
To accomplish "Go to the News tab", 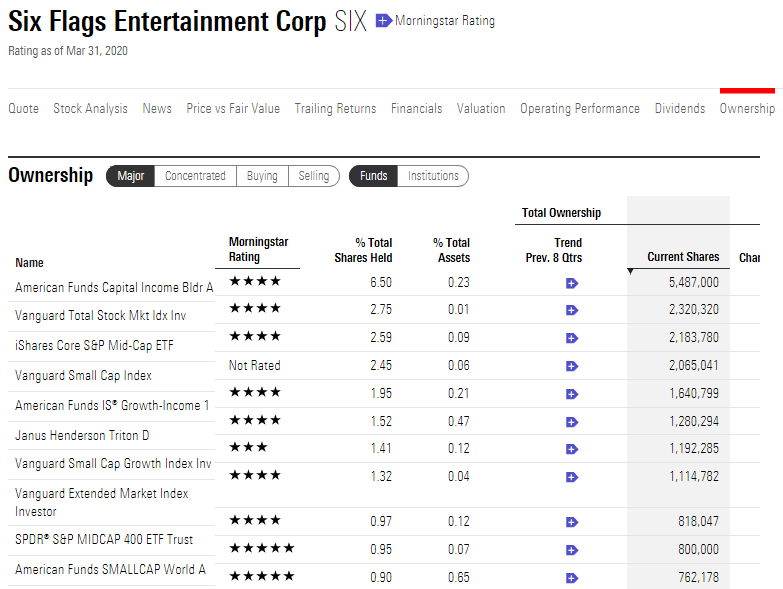I will point(157,108).
